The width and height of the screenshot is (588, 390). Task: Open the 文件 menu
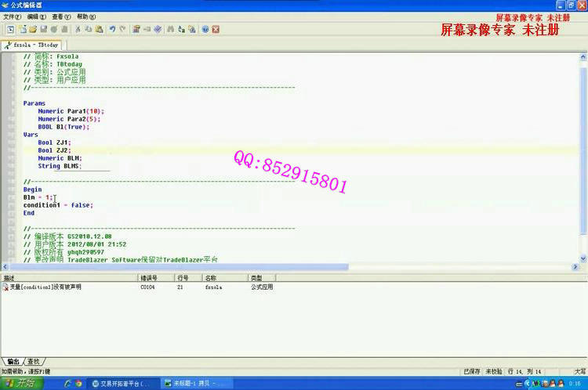click(12, 16)
